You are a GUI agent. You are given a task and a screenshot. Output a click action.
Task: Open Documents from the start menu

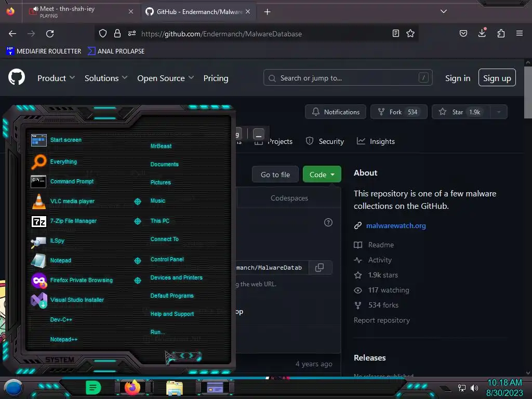coord(164,164)
